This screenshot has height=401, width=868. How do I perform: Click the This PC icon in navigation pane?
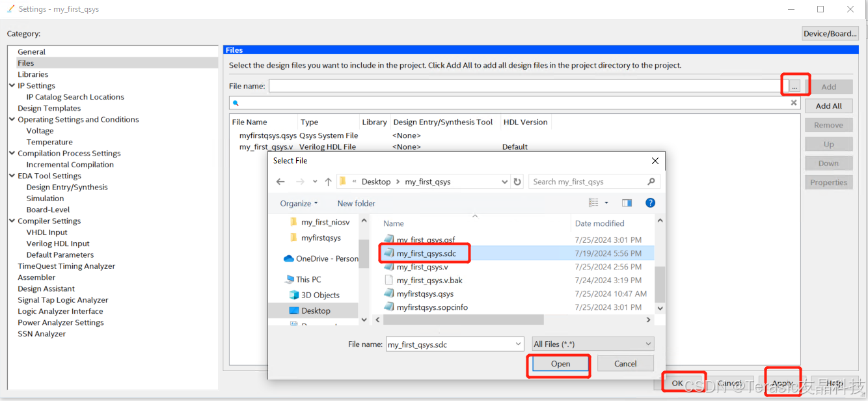[290, 279]
